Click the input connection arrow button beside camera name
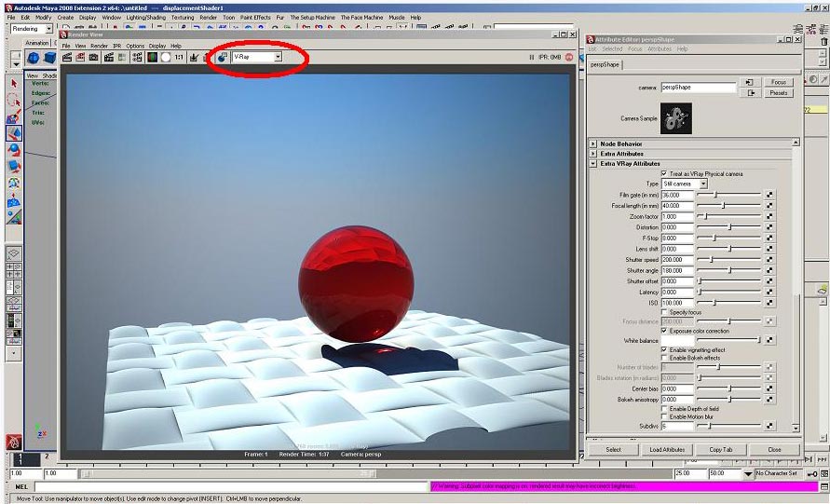Image resolution: width=830 pixels, height=504 pixels. coord(750,82)
